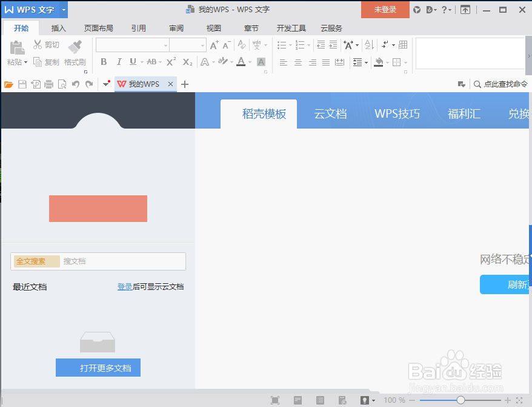Screen dimensions: 532x407
Task: Select the 开发工具 ribbon tab
Action: [291, 28]
